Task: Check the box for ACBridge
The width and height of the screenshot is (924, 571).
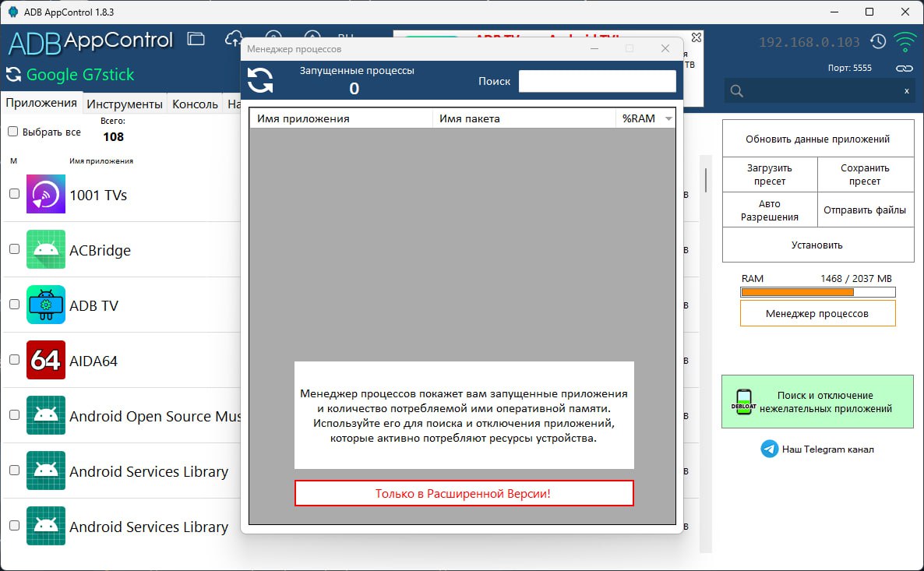Action: coord(15,249)
